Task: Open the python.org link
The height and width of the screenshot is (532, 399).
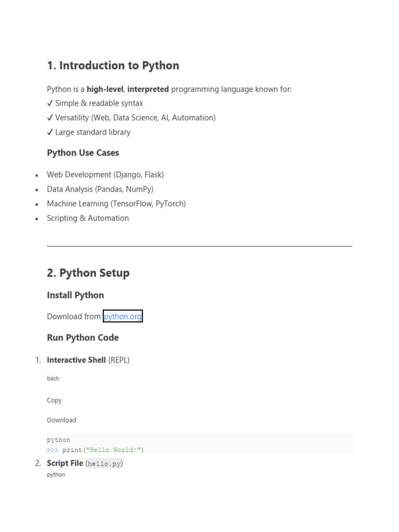Action: tap(123, 316)
